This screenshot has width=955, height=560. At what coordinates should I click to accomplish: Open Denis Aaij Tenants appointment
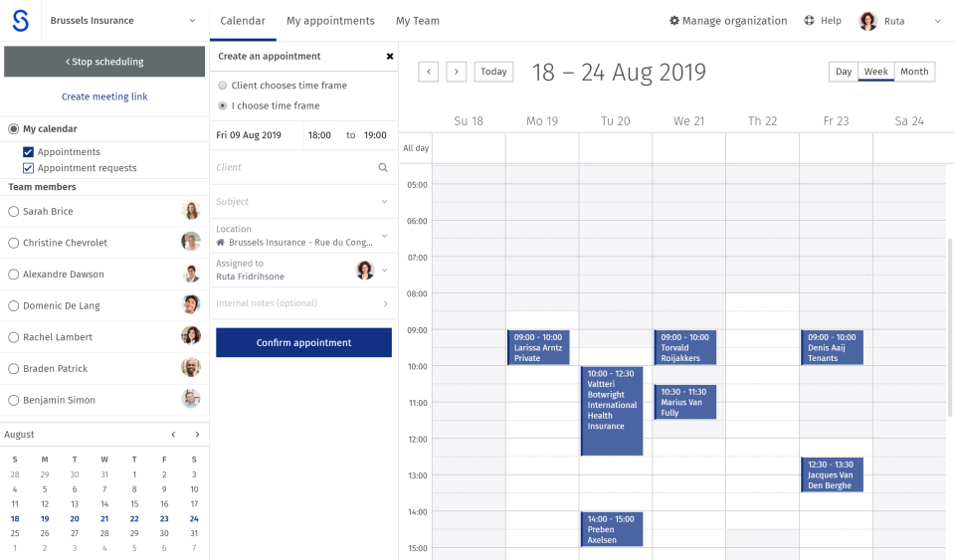point(832,347)
